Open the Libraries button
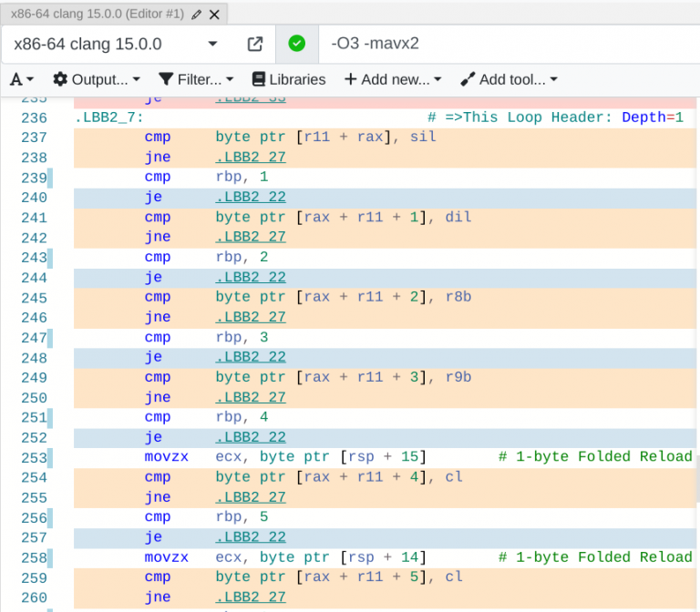The image size is (700, 612). coord(289,79)
